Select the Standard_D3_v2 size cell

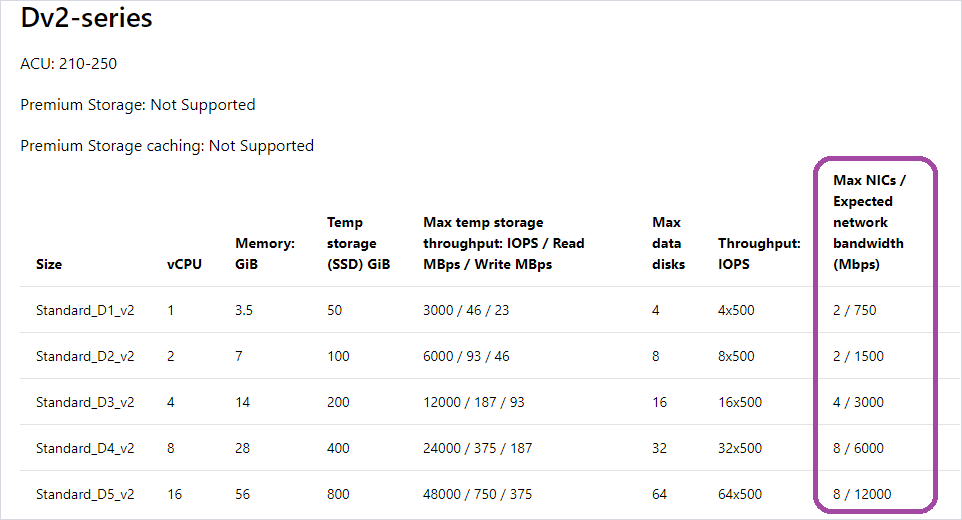[x=85, y=402]
